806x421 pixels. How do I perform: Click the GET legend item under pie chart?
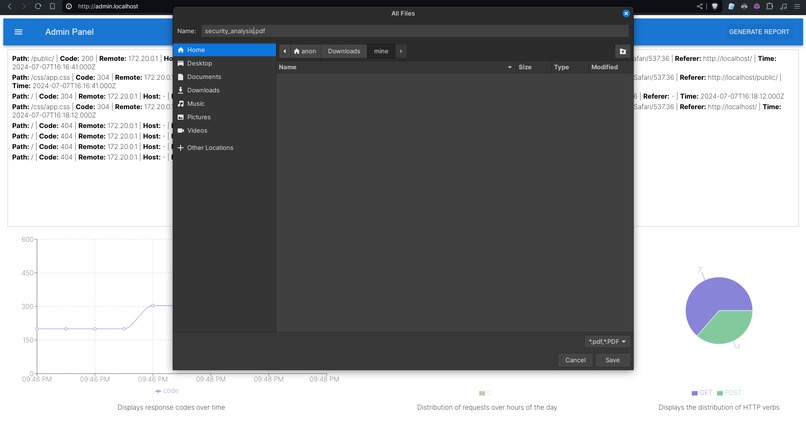[702, 393]
